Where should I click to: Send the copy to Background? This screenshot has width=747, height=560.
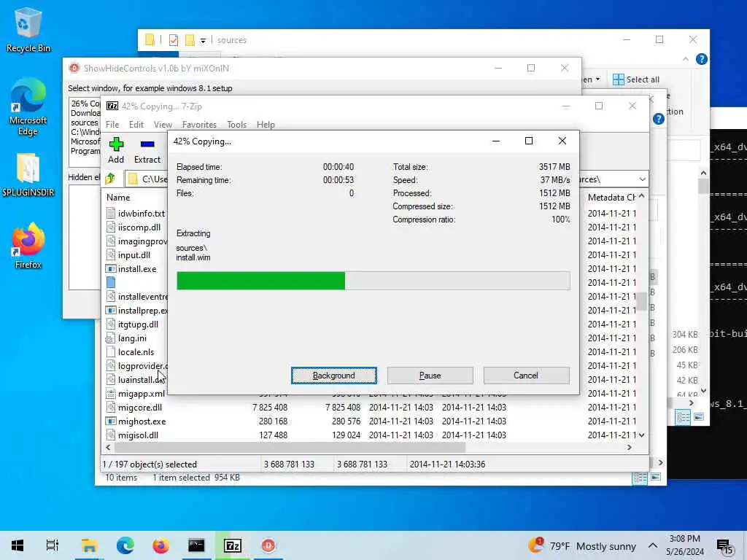(334, 376)
